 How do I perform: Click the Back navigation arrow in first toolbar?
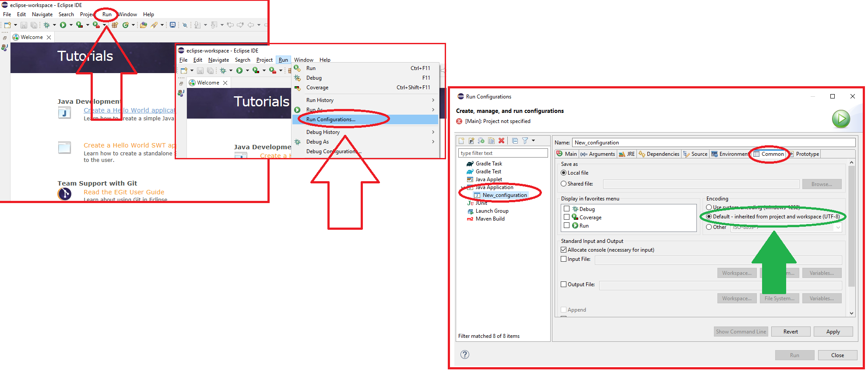(x=251, y=25)
